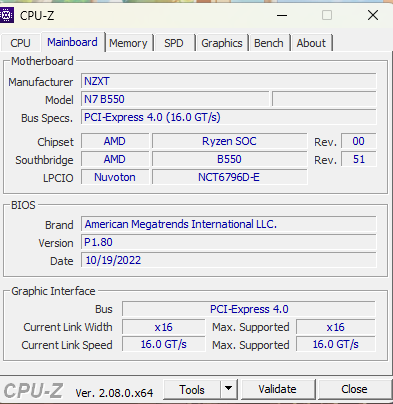Image resolution: width=393 pixels, height=404 pixels.
Task: Switch to the Bench tab
Action: click(269, 43)
